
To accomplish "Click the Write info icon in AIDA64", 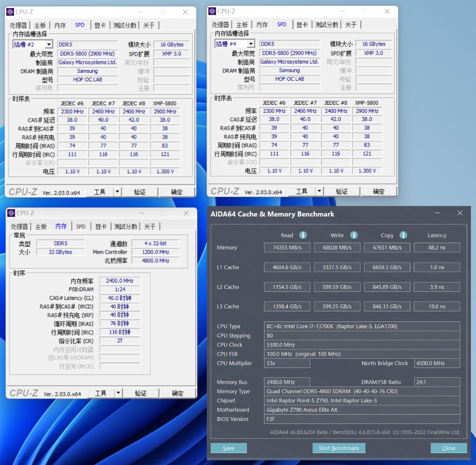I will point(354,235).
